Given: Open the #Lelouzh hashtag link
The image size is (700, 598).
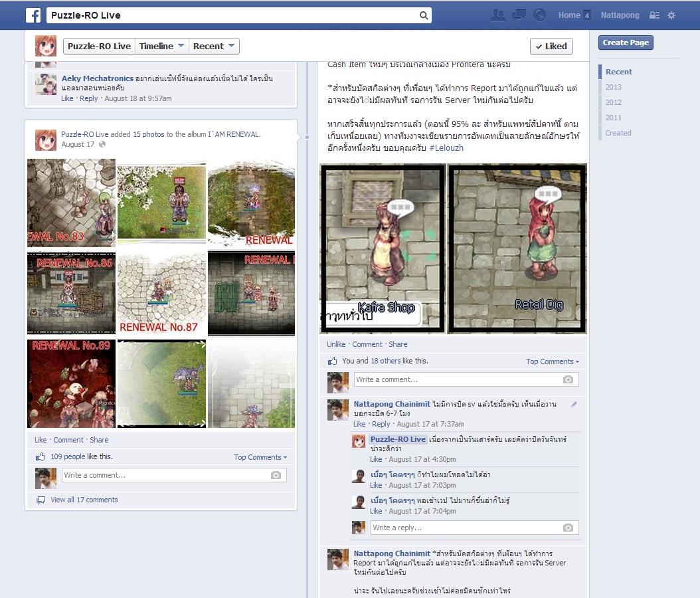Looking at the screenshot, I should tap(446, 148).
